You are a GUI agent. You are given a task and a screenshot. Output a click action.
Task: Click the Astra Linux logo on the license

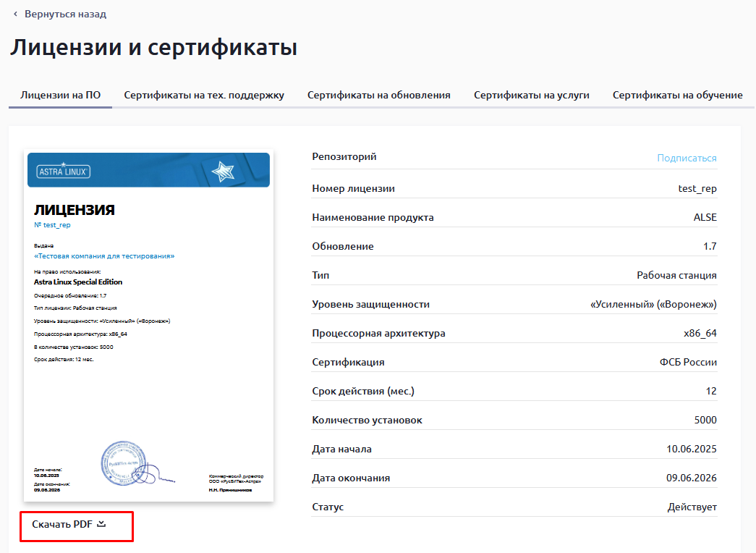63,172
